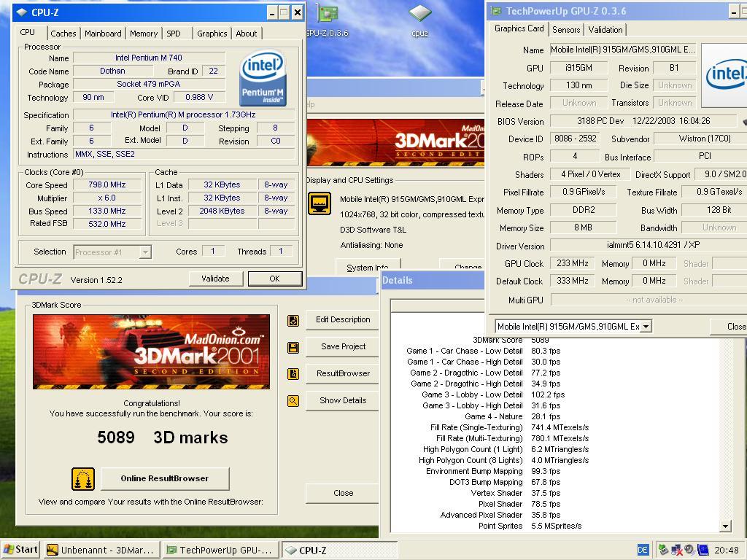
Task: Click the CPU-Z taskbar button
Action: click(338, 550)
